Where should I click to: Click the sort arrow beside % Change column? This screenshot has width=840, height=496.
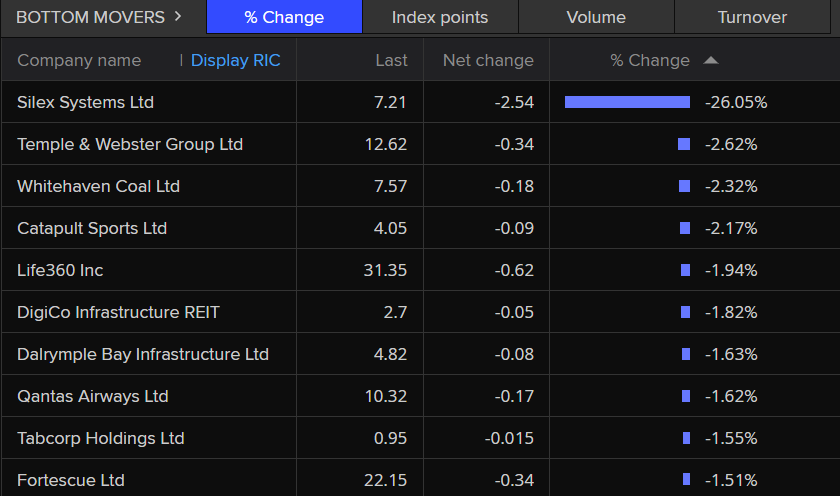[x=710, y=60]
